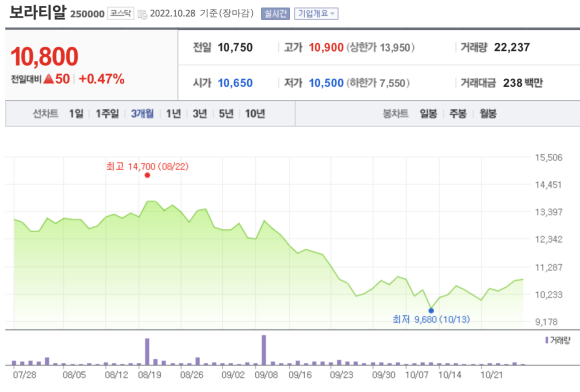The width and height of the screenshot is (580, 392).
Task: Click the 거래대금 value 238 백만
Action: [523, 83]
